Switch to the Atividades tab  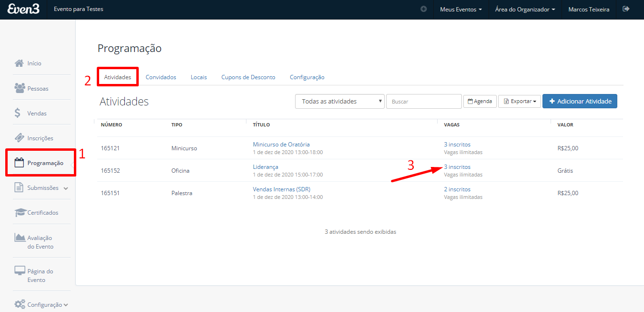[118, 77]
